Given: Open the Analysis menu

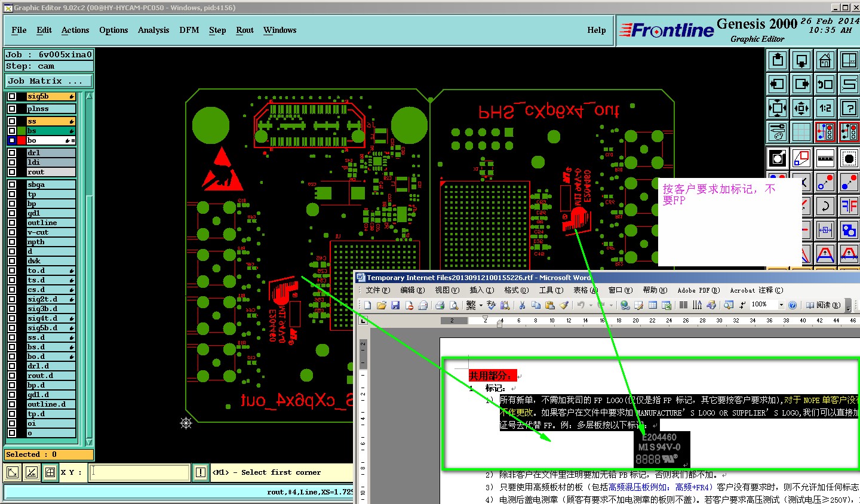Looking at the screenshot, I should (153, 30).
